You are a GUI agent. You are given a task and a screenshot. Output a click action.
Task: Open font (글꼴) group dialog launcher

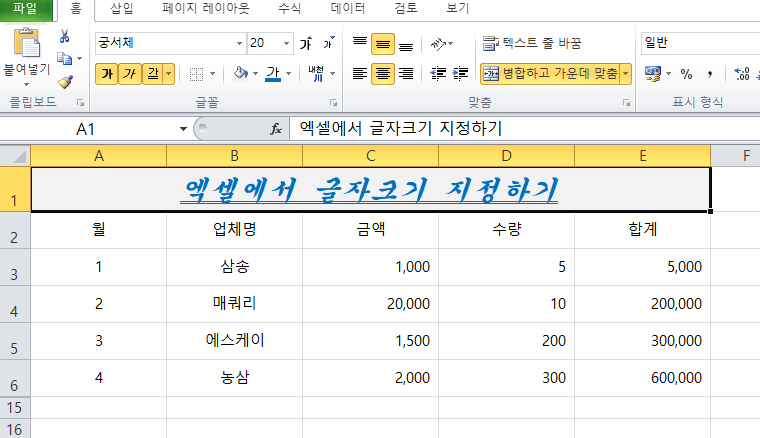tap(333, 103)
